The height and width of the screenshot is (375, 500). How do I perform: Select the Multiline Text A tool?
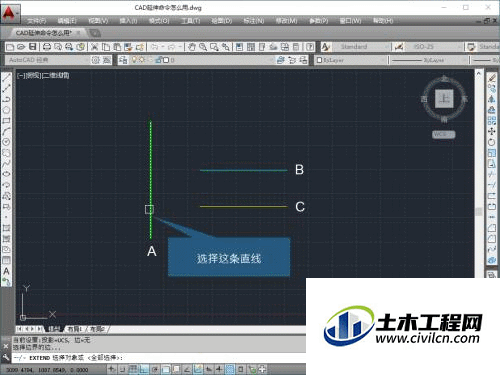(6, 271)
